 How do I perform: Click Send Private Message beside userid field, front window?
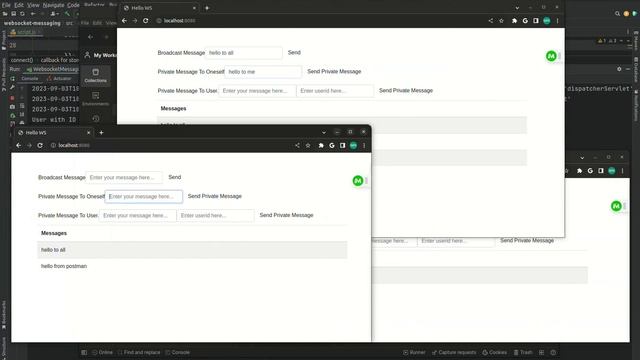tap(287, 215)
